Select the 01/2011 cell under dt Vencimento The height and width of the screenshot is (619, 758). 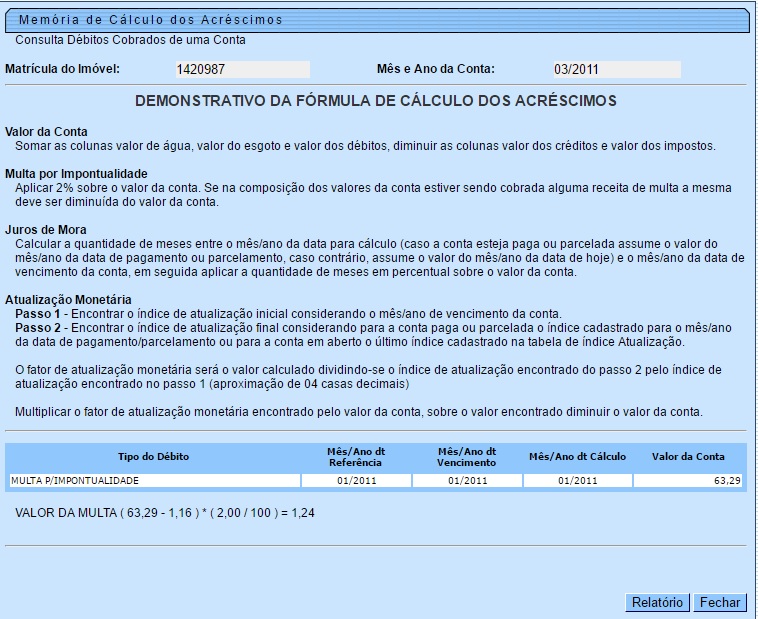(x=467, y=481)
